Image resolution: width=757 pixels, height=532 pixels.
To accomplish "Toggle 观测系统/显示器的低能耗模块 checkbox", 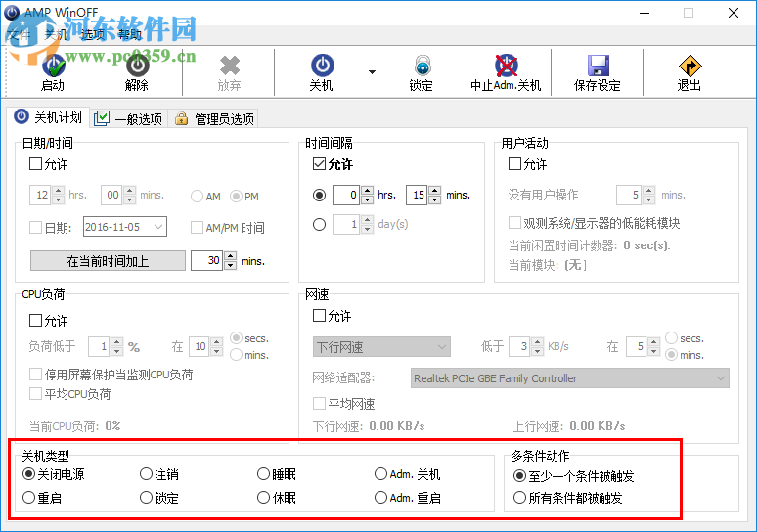I will [514, 223].
